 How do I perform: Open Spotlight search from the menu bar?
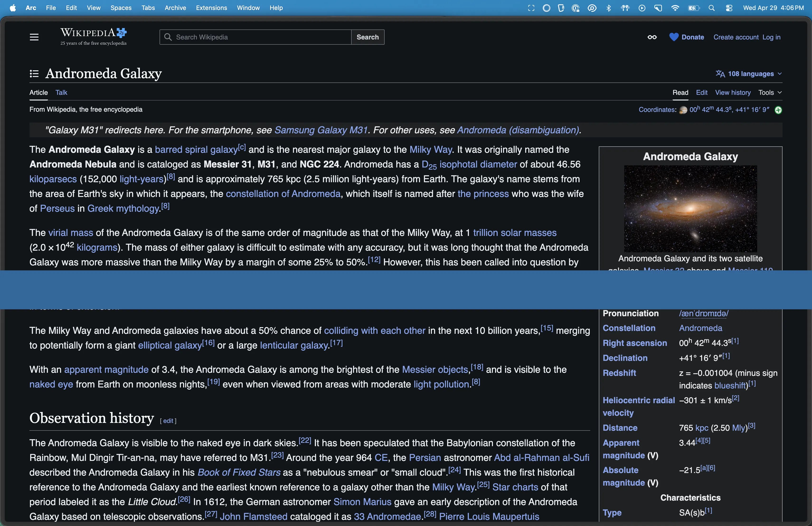(x=711, y=8)
